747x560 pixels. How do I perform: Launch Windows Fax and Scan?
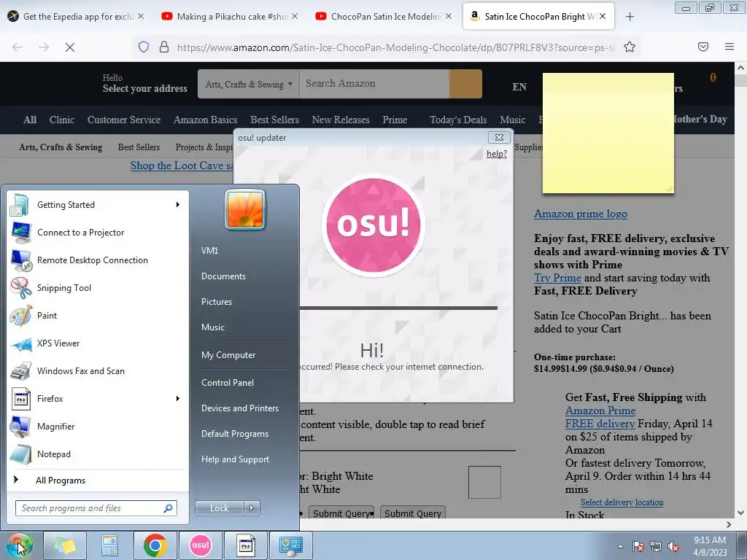[x=98, y=371]
